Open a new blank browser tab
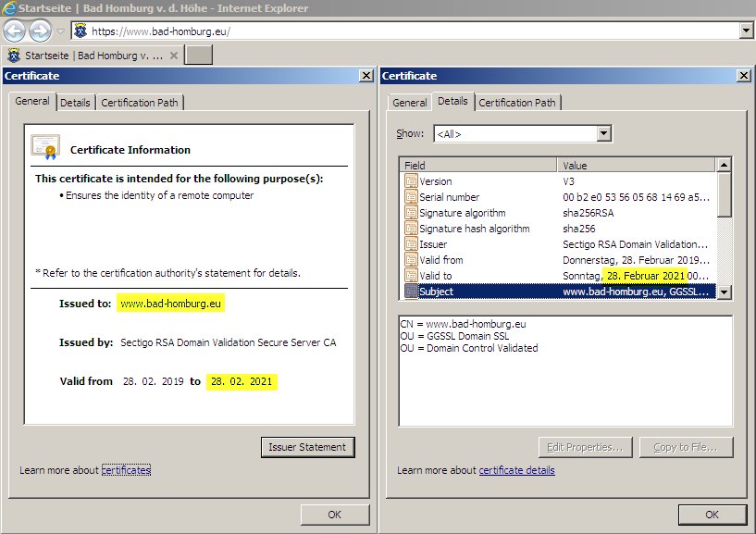 click(199, 55)
